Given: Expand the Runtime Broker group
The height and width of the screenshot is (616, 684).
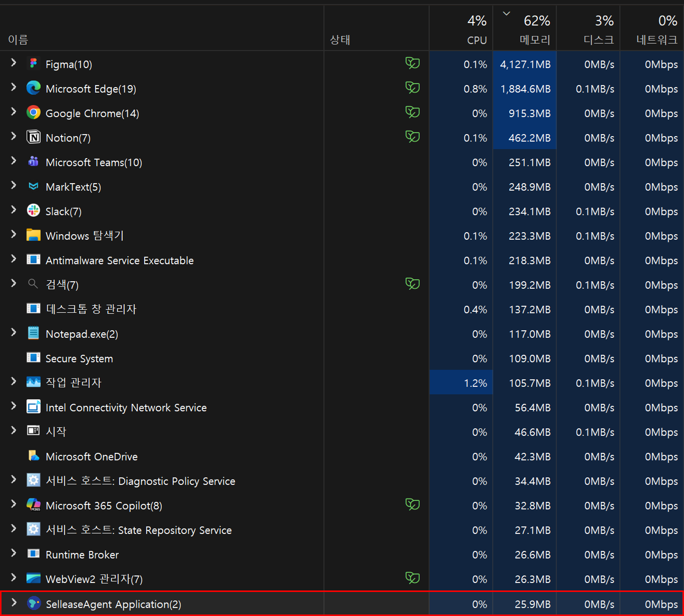Looking at the screenshot, I should (x=14, y=553).
